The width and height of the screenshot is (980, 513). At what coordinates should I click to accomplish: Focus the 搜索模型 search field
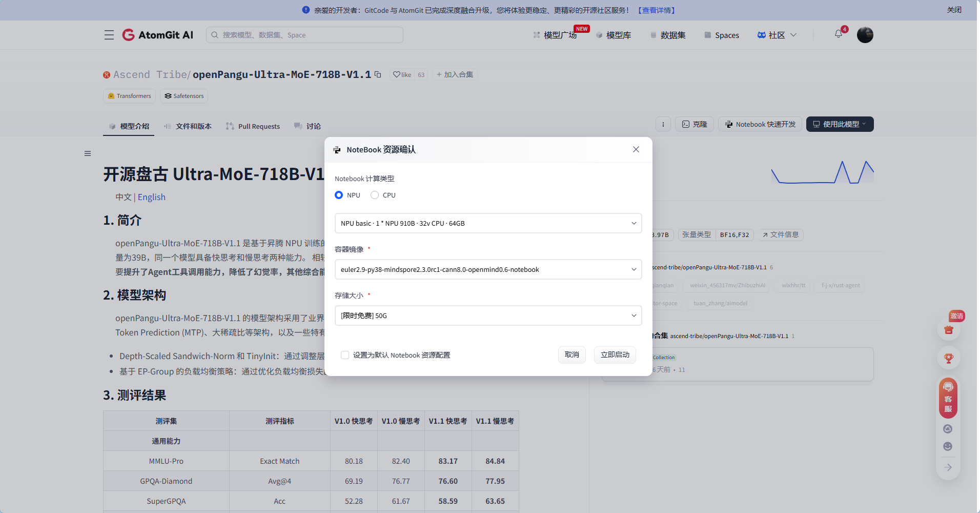click(305, 35)
